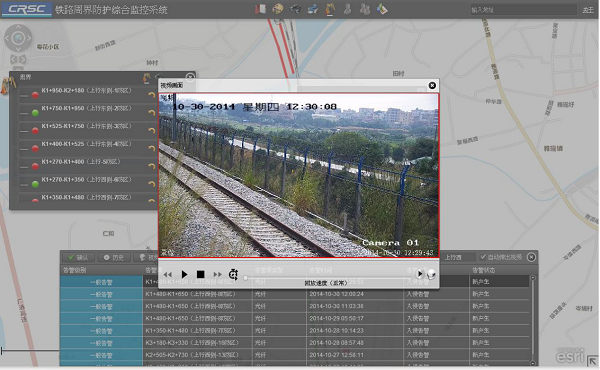This screenshot has height=370, width=600.
Task: Collapse the K1+400-K1+525 zone row dash
Action: pos(24,149)
